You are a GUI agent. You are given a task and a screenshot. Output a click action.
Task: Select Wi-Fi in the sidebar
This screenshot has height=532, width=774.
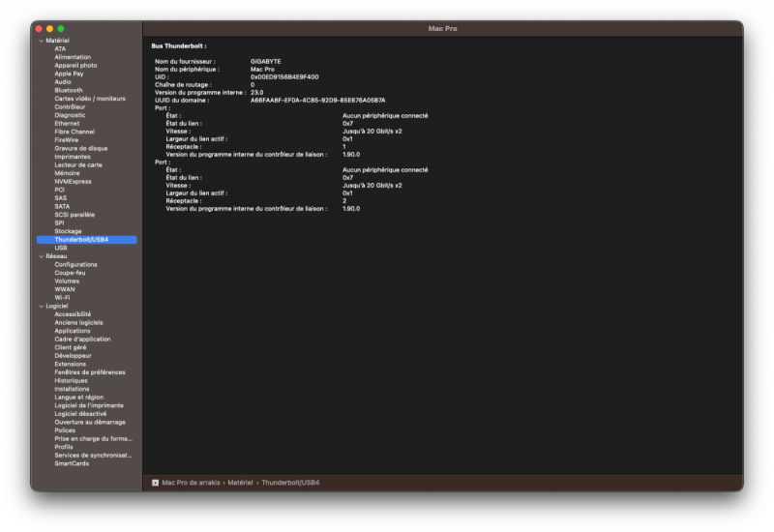[x=62, y=298]
